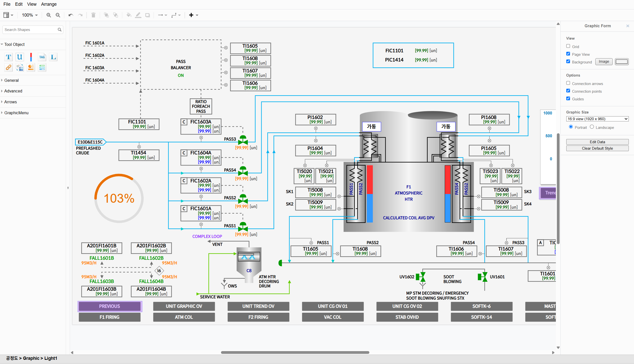Enable Connection arrows option

568,83
